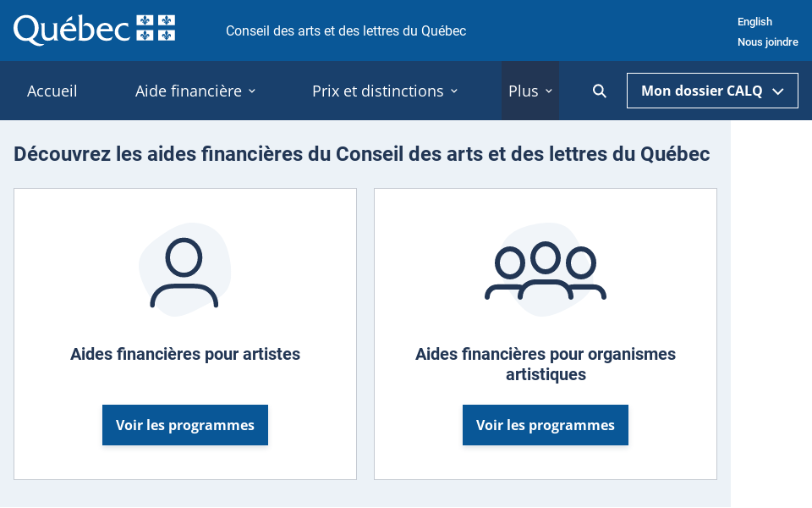Click Voir les programmes for organismes artistiques
Viewport: 812px width, 508px height.
(x=545, y=424)
